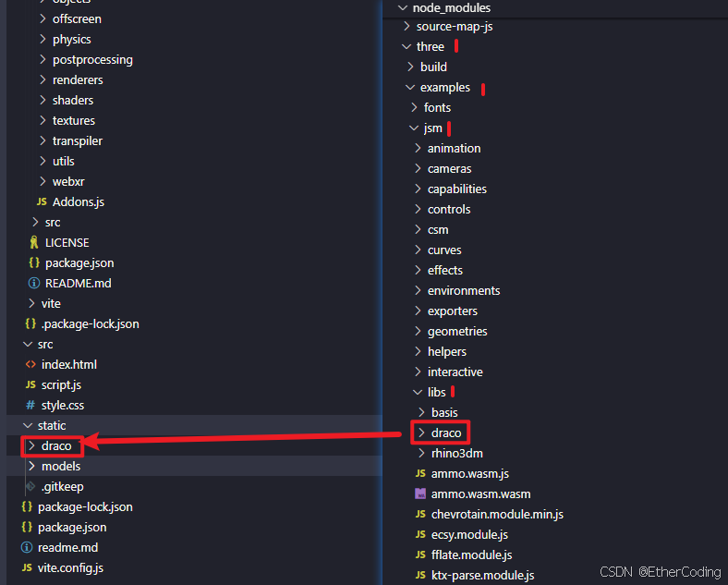Select the build folder under three
Screen dimensions: 728x585
(x=433, y=67)
